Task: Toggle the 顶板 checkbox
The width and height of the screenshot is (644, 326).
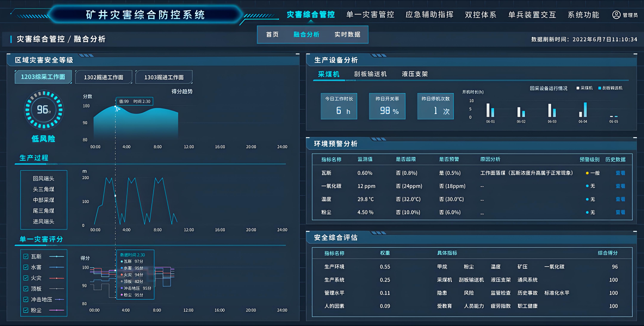Action: click(x=26, y=289)
